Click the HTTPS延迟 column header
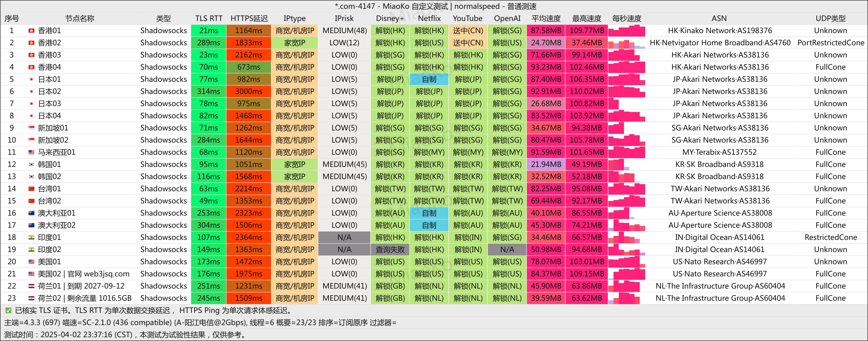The image size is (868, 341). pyautogui.click(x=249, y=18)
